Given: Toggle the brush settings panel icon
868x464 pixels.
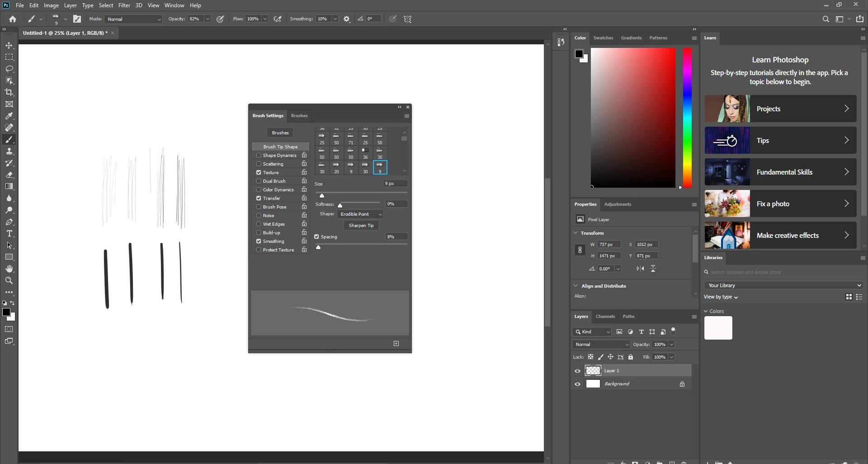Looking at the screenshot, I should pyautogui.click(x=77, y=19).
